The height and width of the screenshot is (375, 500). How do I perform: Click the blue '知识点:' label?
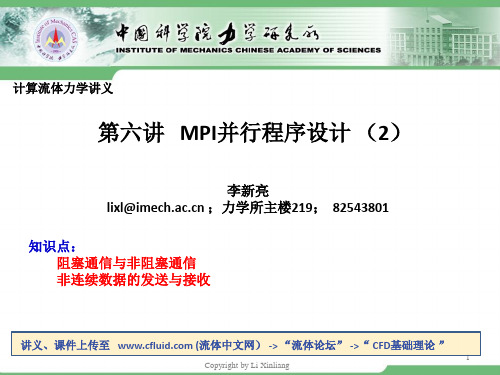point(52,247)
